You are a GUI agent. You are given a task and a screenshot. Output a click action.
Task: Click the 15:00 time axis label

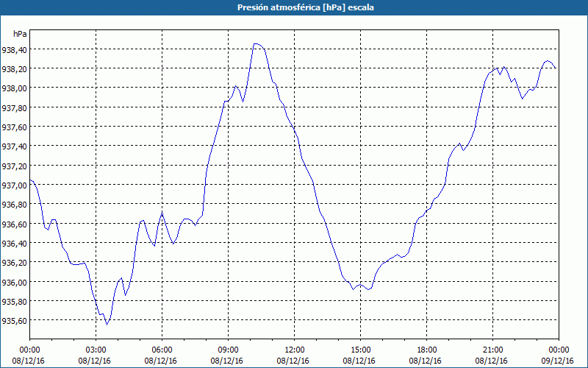coord(360,350)
